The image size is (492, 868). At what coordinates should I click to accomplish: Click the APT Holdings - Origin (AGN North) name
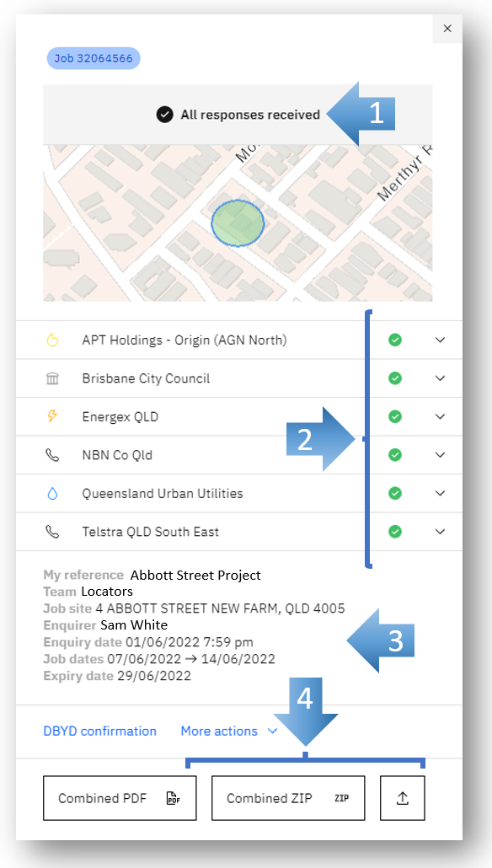point(184,340)
